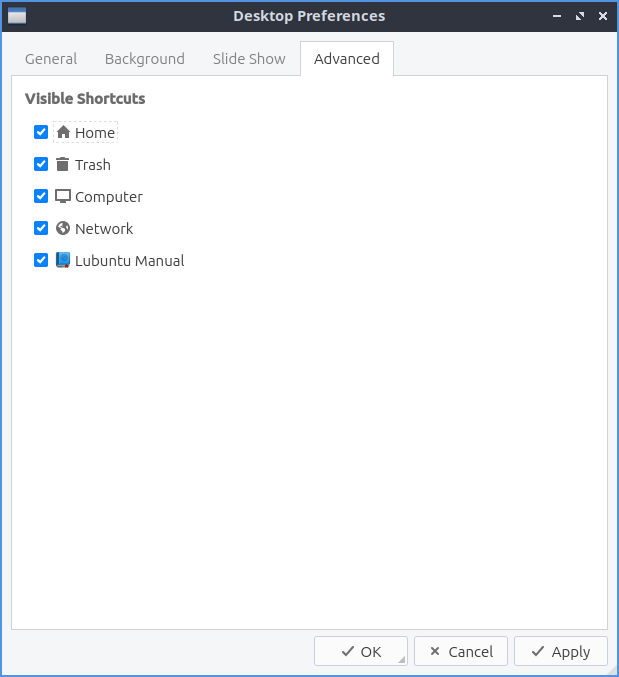Image resolution: width=619 pixels, height=677 pixels.
Task: Click the window menu icon in title bar
Action: pyautogui.click(x=16, y=16)
